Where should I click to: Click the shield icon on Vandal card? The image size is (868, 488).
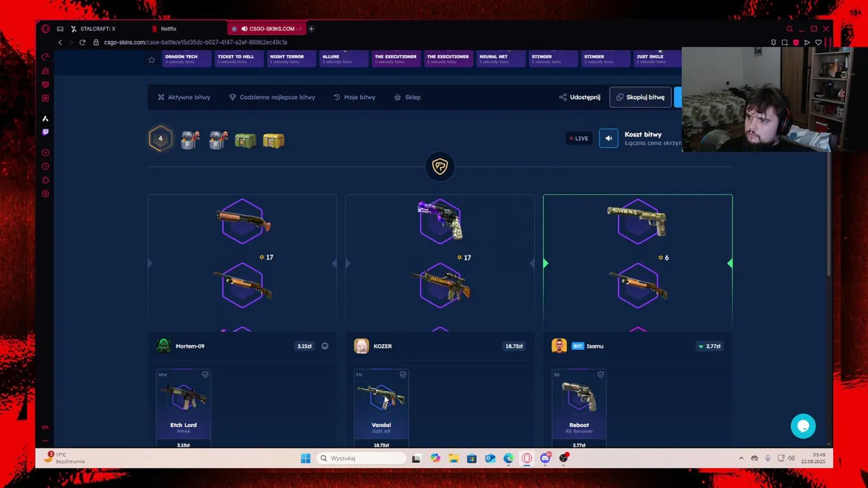tap(403, 375)
